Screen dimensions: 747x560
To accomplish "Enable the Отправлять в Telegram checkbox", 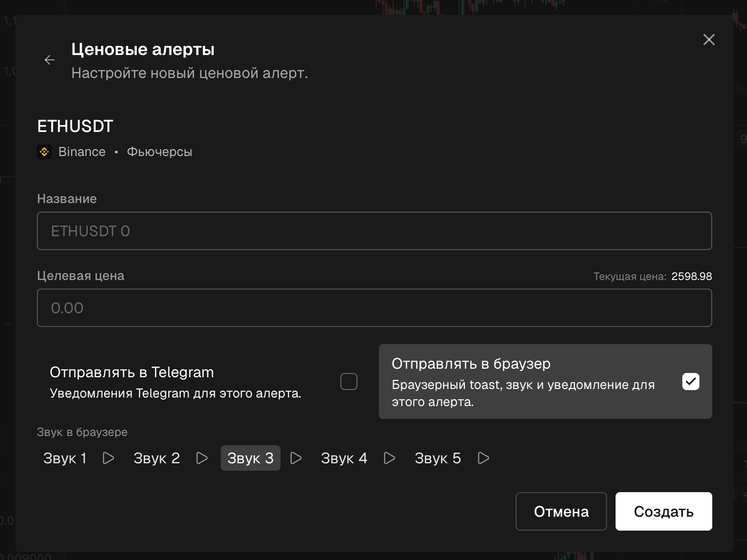I will (x=349, y=382).
